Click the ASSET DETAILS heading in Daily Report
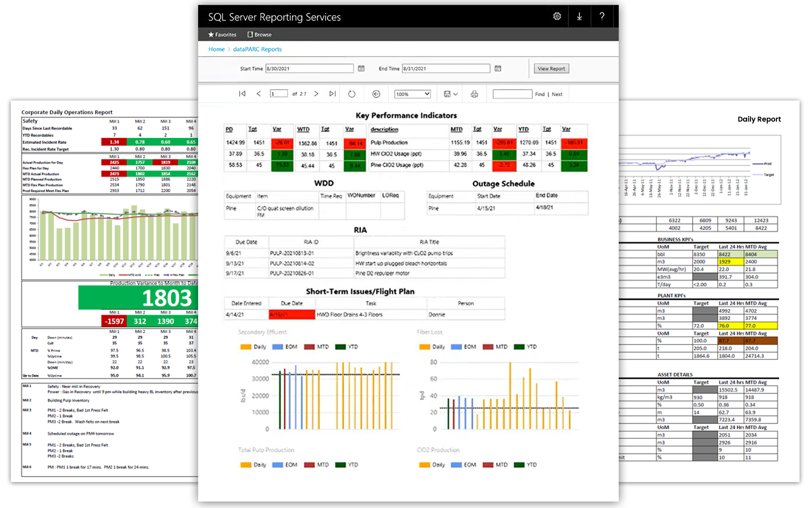This screenshot has width=812, height=508. click(x=675, y=375)
